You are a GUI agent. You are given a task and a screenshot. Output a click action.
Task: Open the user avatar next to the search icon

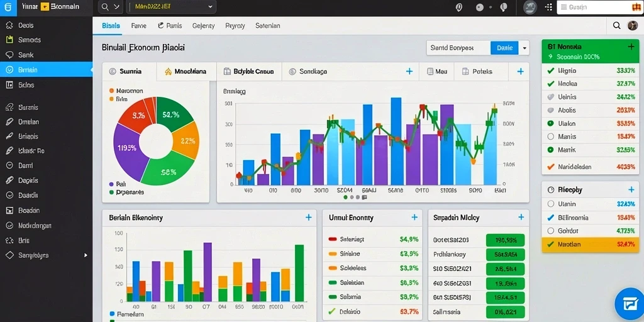coord(633,25)
